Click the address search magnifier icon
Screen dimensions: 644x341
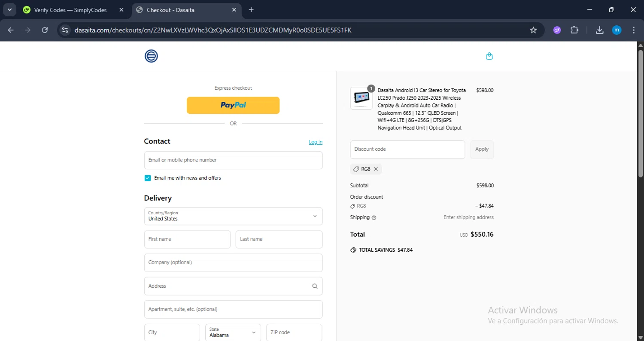315,286
